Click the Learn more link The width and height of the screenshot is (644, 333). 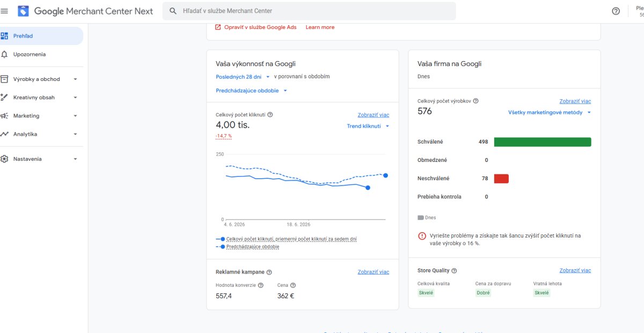pyautogui.click(x=320, y=27)
